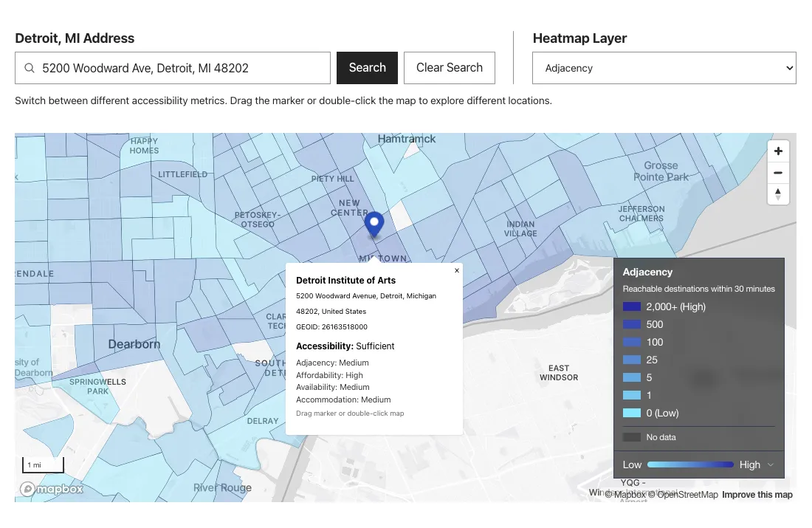The width and height of the screenshot is (812, 528).
Task: Click the Littlefield map label
Action: pos(183,174)
